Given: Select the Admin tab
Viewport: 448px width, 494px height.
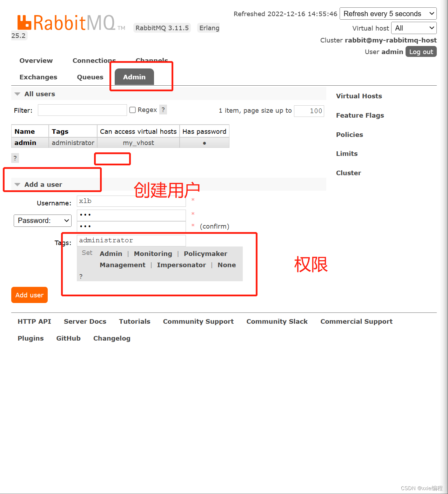Looking at the screenshot, I should click(x=134, y=77).
